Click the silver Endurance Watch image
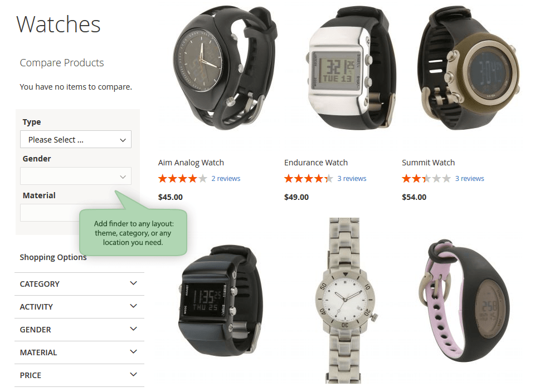The width and height of the screenshot is (535, 392). point(351,68)
